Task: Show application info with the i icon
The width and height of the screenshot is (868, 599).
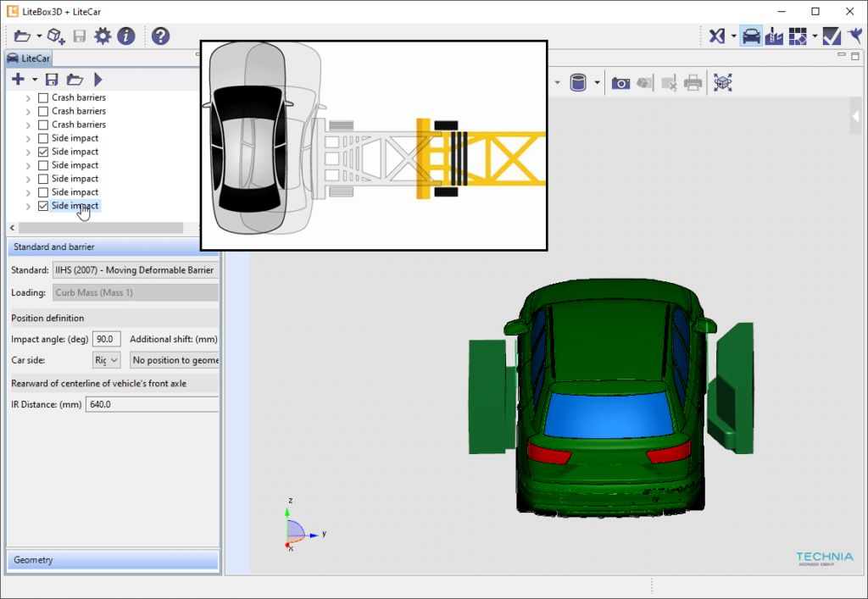Action: (126, 36)
